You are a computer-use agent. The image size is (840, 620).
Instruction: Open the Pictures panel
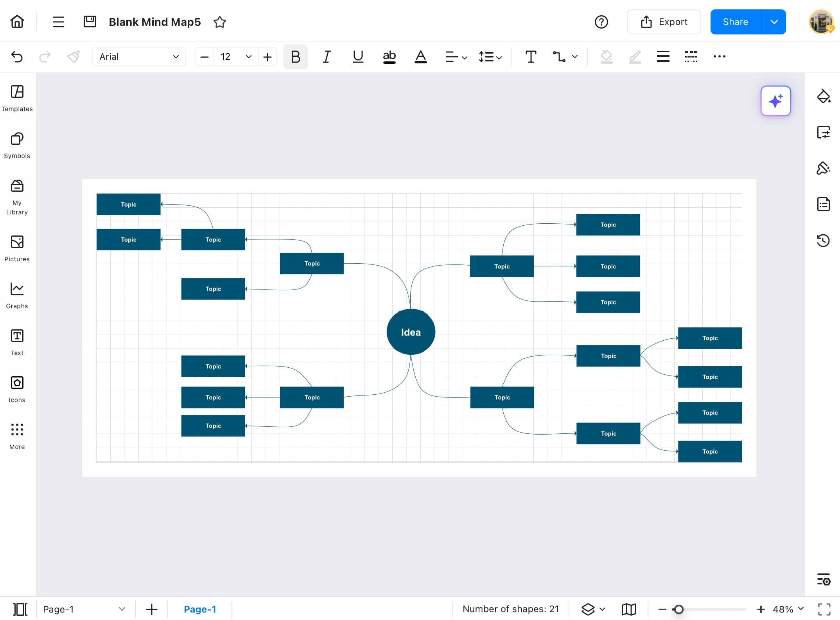(x=17, y=247)
